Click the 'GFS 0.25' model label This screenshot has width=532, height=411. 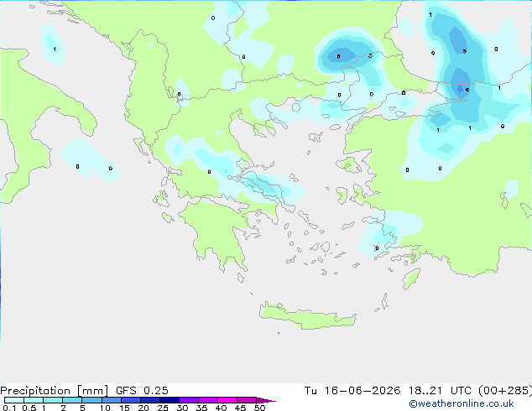pyautogui.click(x=142, y=391)
